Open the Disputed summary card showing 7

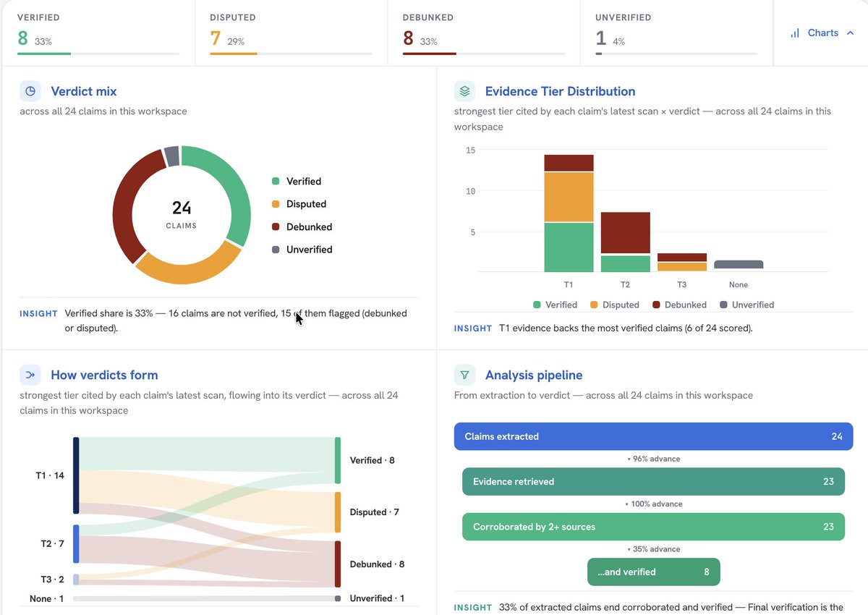291,33
